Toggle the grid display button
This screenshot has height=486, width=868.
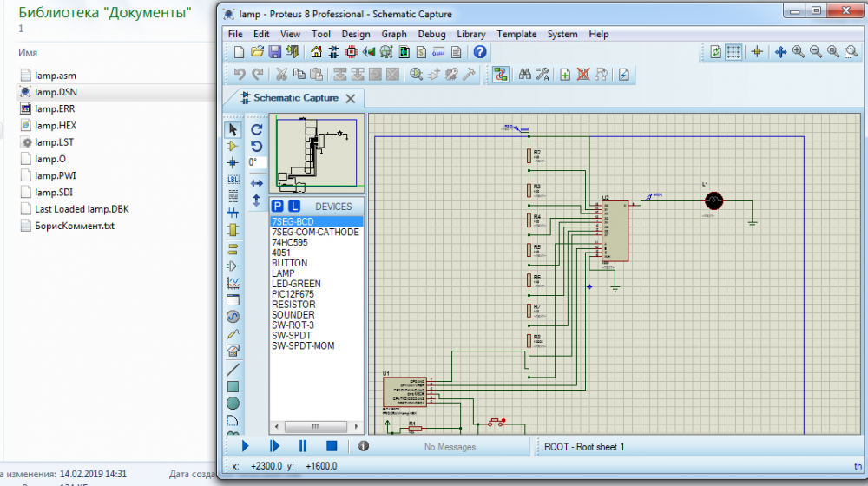tap(733, 52)
